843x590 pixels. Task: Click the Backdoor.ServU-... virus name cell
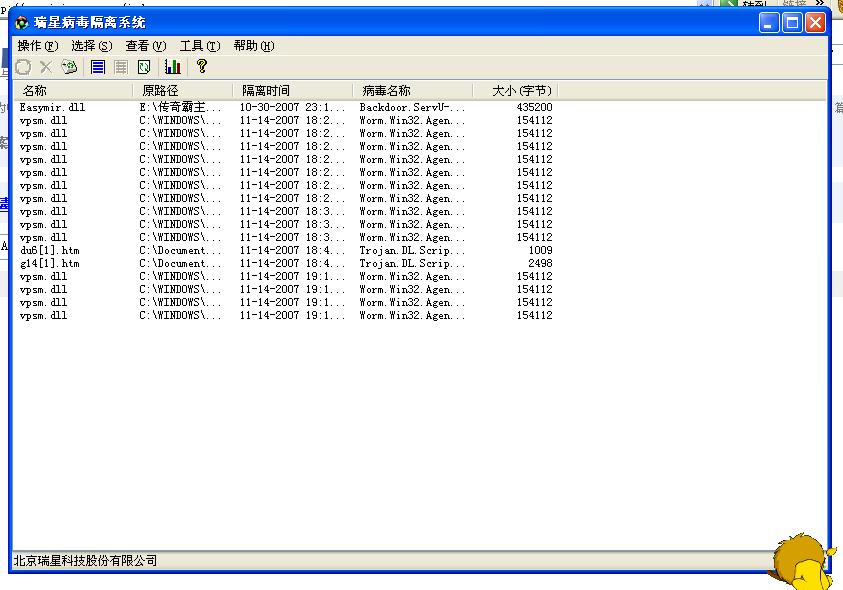pos(412,108)
